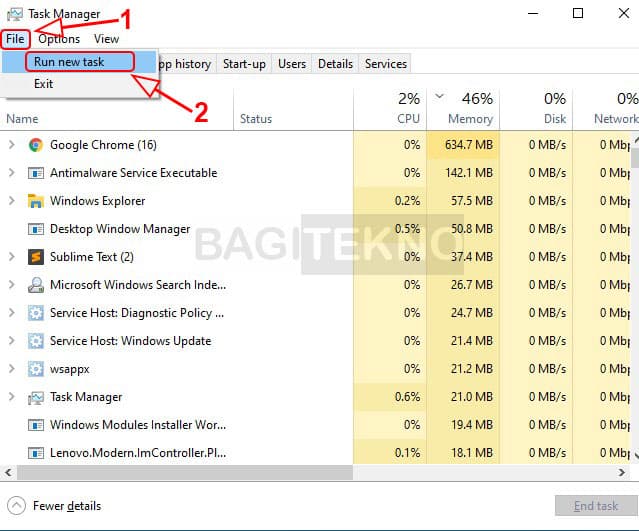Click the Task Manager title bar icon
The image size is (639, 531).
pyautogui.click(x=15, y=14)
